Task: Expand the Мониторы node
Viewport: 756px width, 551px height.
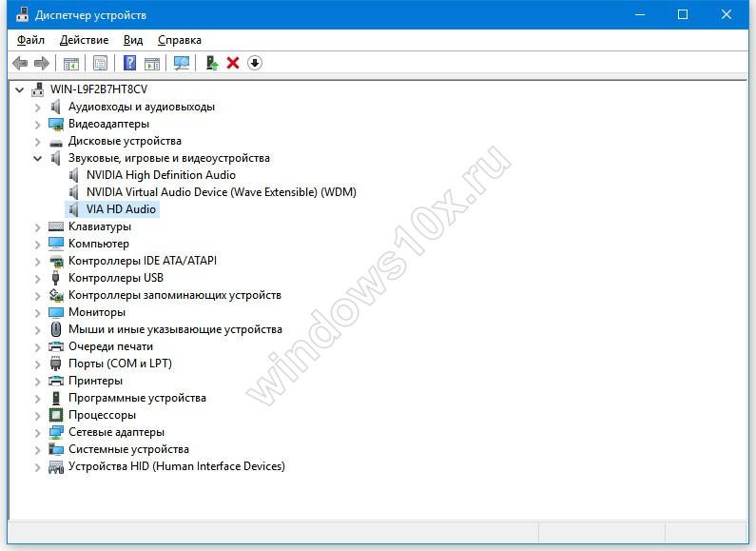Action: tap(38, 313)
